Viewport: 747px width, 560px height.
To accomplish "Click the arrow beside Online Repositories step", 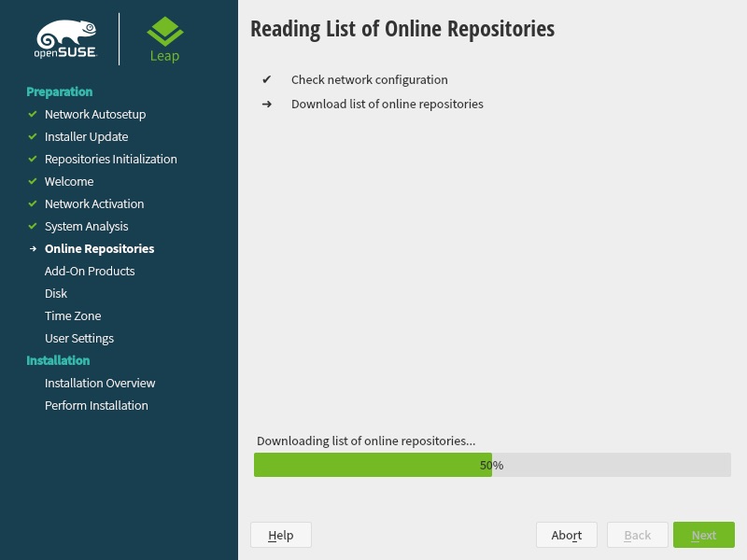I will (33, 248).
